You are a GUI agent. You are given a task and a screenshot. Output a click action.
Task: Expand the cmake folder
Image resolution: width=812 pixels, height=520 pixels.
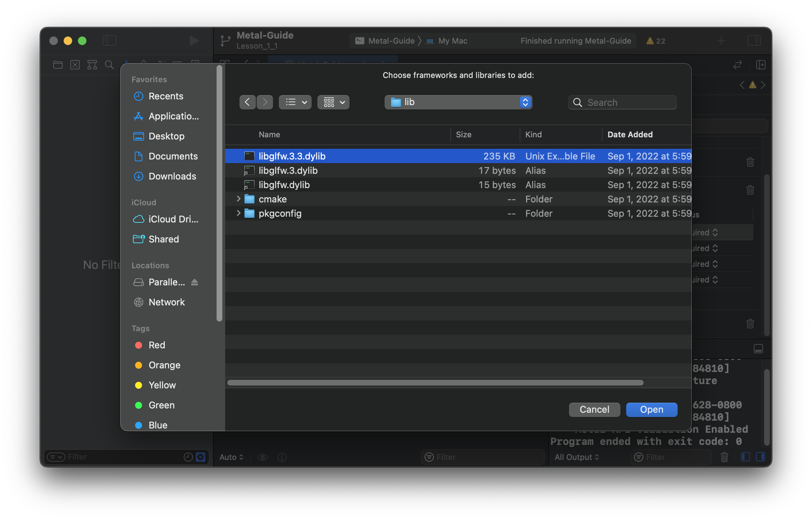point(239,199)
